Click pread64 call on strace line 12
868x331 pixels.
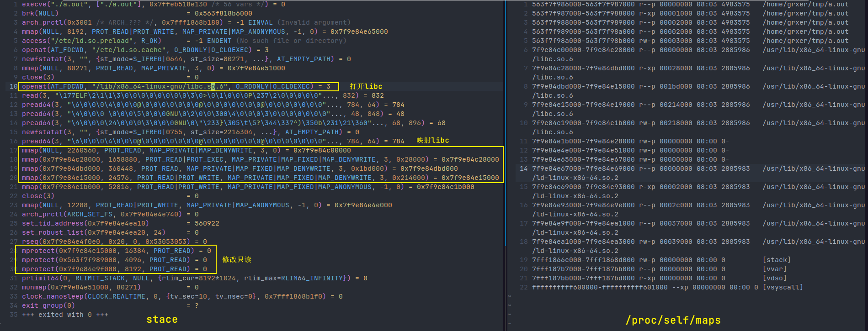pyautogui.click(x=213, y=105)
